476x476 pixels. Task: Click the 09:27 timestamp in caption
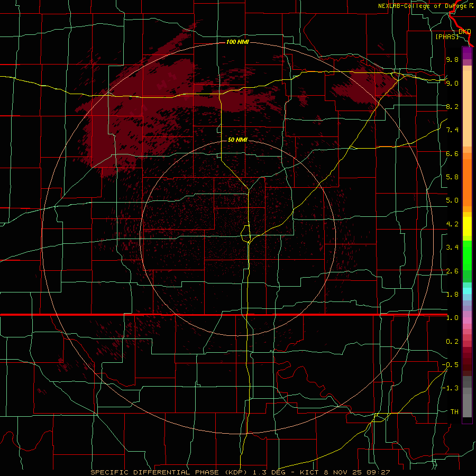377,472
